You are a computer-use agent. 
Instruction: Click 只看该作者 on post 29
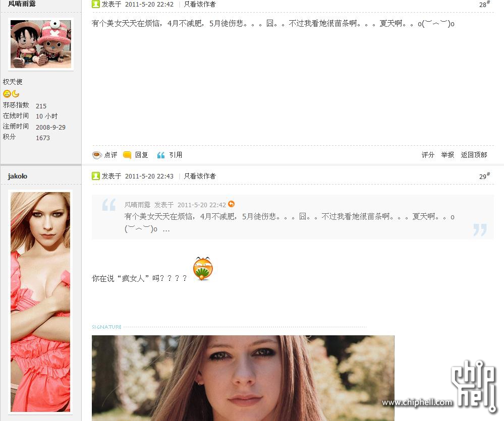click(200, 176)
